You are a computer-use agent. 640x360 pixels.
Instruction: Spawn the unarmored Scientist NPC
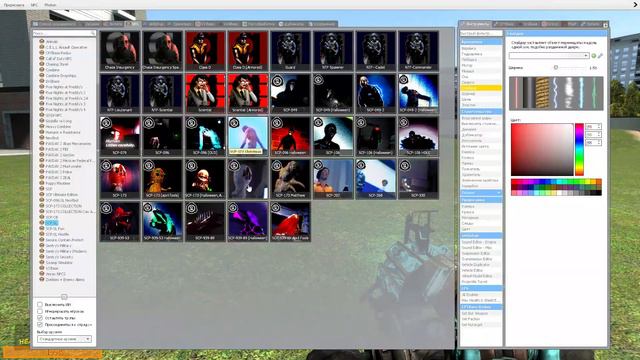pos(205,93)
